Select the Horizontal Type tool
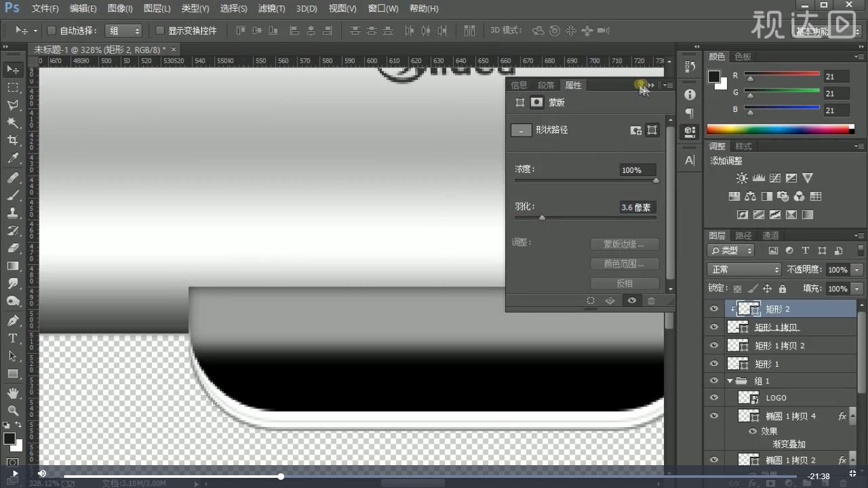This screenshot has width=868, height=488. (13, 339)
